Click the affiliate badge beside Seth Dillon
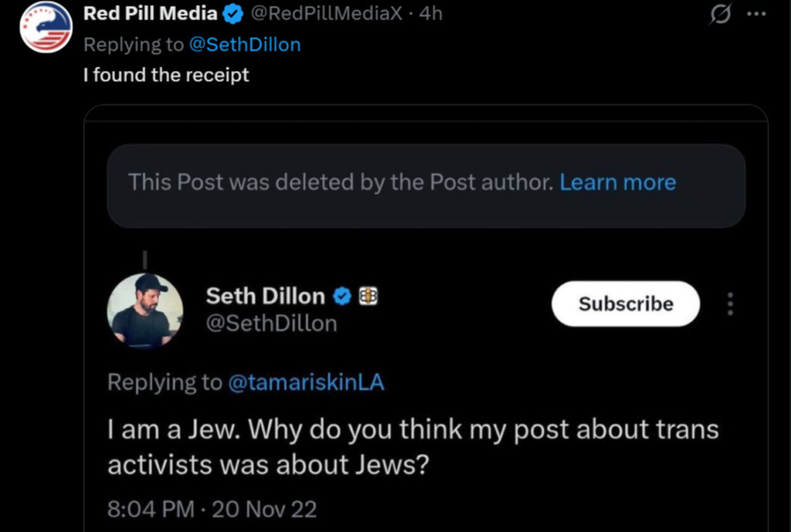 point(368,296)
